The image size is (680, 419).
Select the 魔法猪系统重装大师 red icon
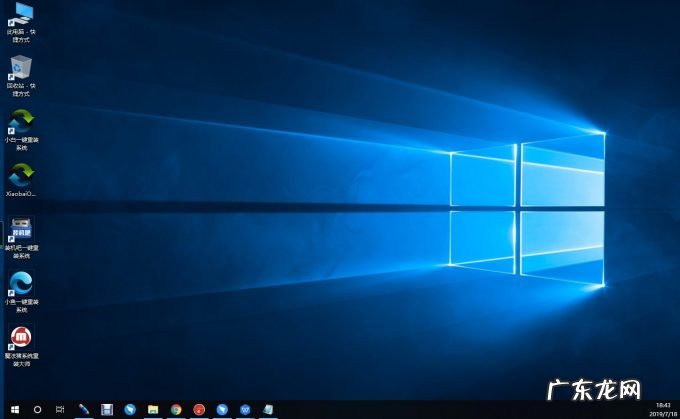[x=21, y=346]
